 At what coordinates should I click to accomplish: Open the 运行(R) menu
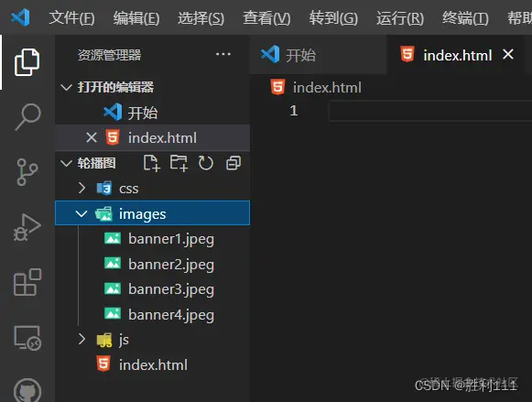tap(400, 17)
